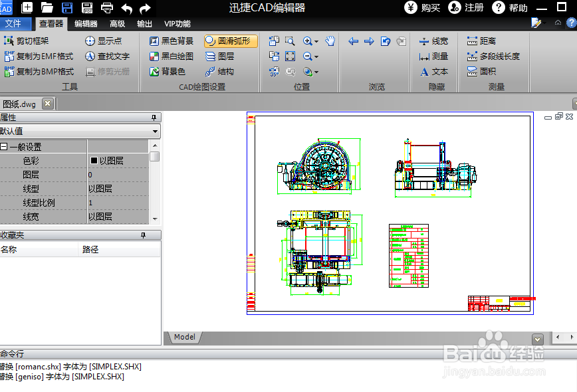Image resolution: width=577 pixels, height=392 pixels.
Task: Select the 面积 area measure tool
Action: (x=481, y=71)
